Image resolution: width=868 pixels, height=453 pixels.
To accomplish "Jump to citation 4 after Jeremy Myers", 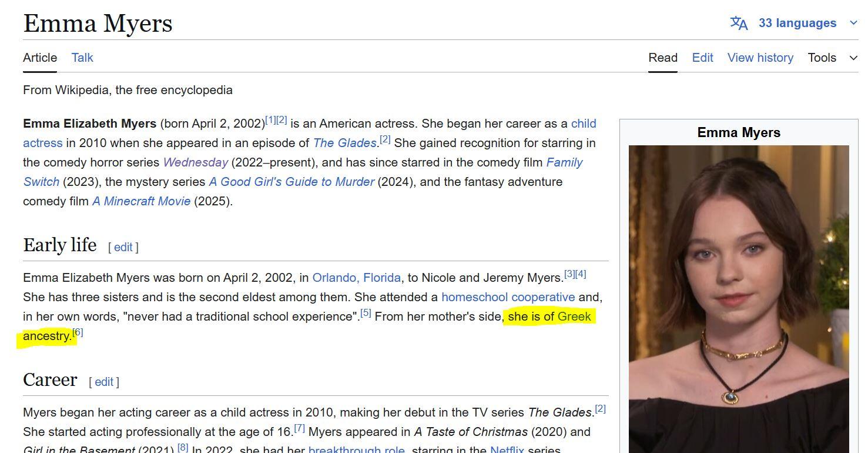I will pos(581,274).
